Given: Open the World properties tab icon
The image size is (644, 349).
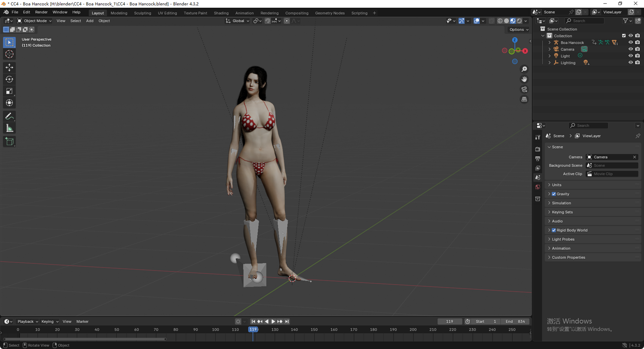Looking at the screenshot, I should [x=538, y=187].
